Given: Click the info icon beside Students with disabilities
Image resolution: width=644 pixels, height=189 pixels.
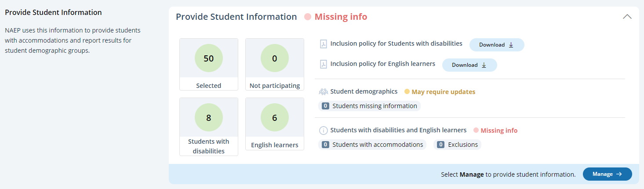Looking at the screenshot, I should (x=323, y=131).
